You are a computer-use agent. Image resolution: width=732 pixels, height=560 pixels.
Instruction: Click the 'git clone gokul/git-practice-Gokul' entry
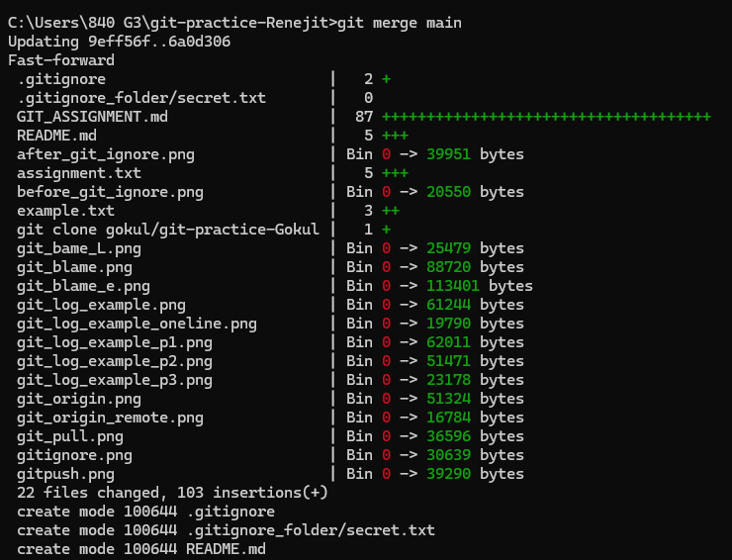tap(168, 230)
